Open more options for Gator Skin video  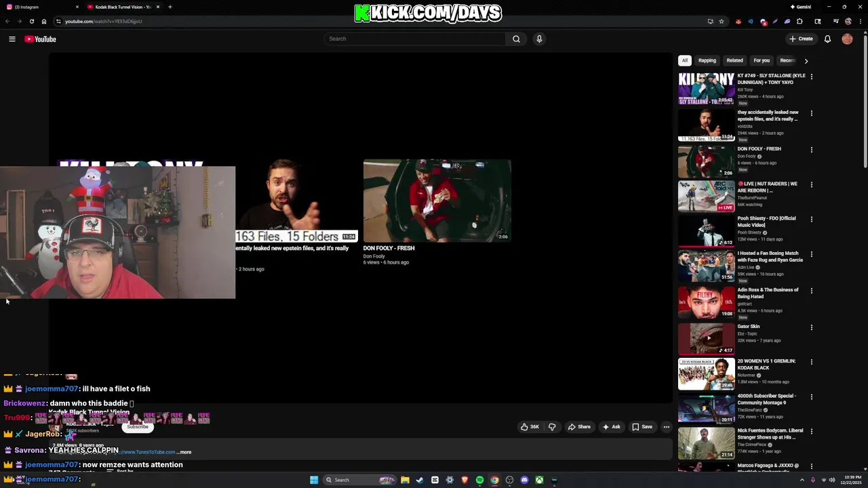[x=811, y=327]
